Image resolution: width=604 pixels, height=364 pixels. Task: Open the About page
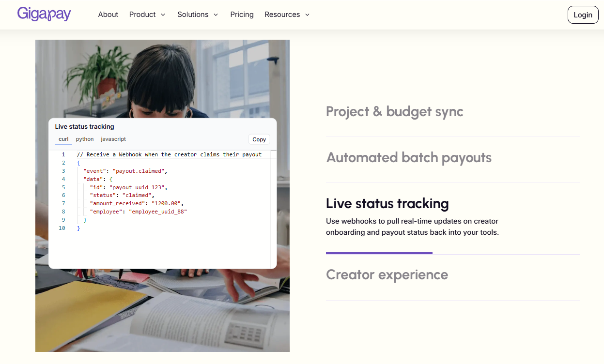[108, 15]
